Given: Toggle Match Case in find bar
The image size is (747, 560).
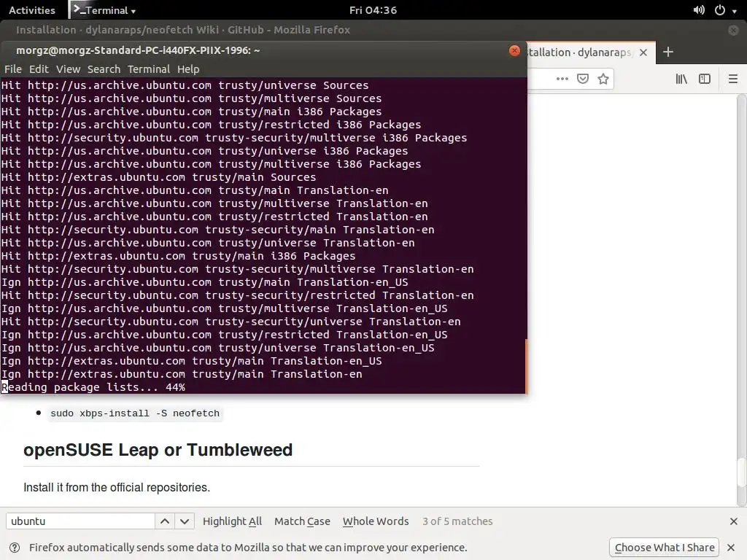Looking at the screenshot, I should tap(302, 521).
